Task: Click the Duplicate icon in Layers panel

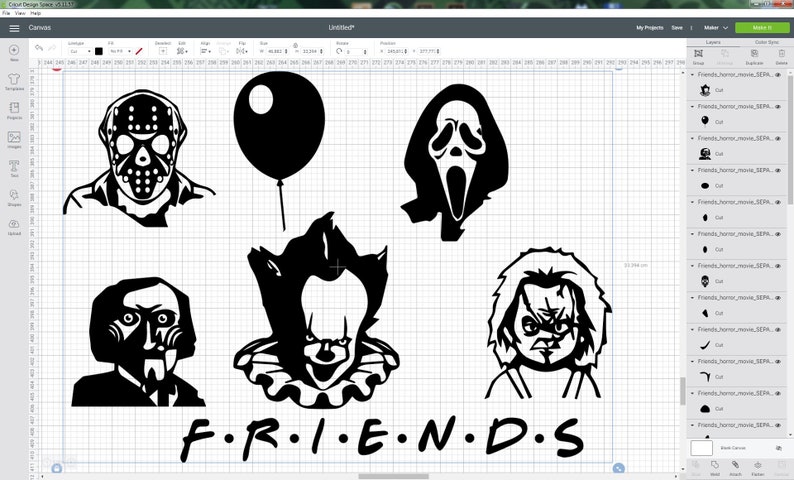Action: pos(754,54)
